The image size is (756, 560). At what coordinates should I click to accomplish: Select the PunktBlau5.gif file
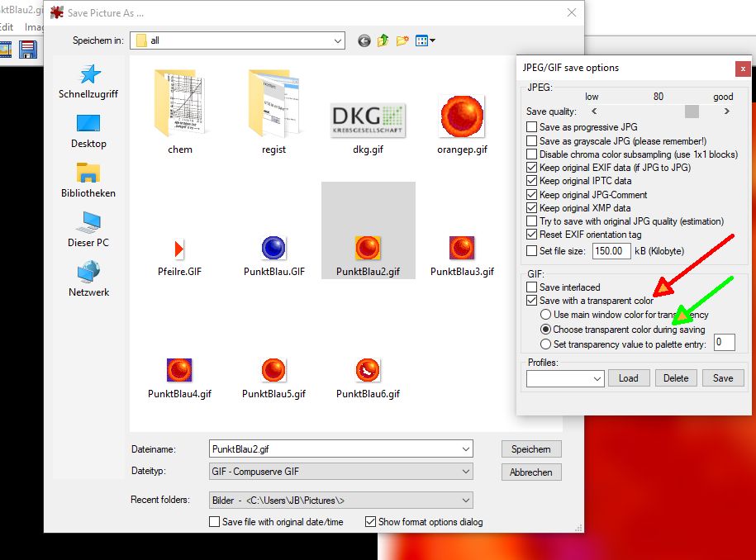tap(273, 379)
